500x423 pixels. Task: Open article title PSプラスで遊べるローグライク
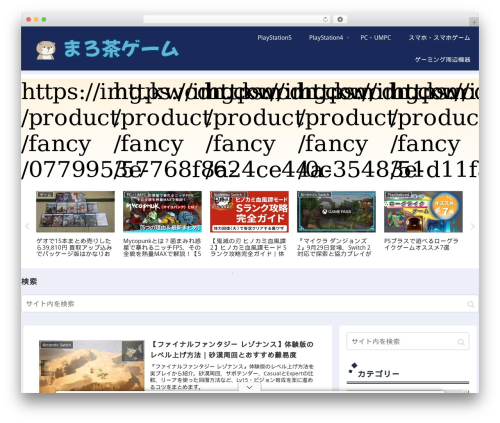point(421,244)
